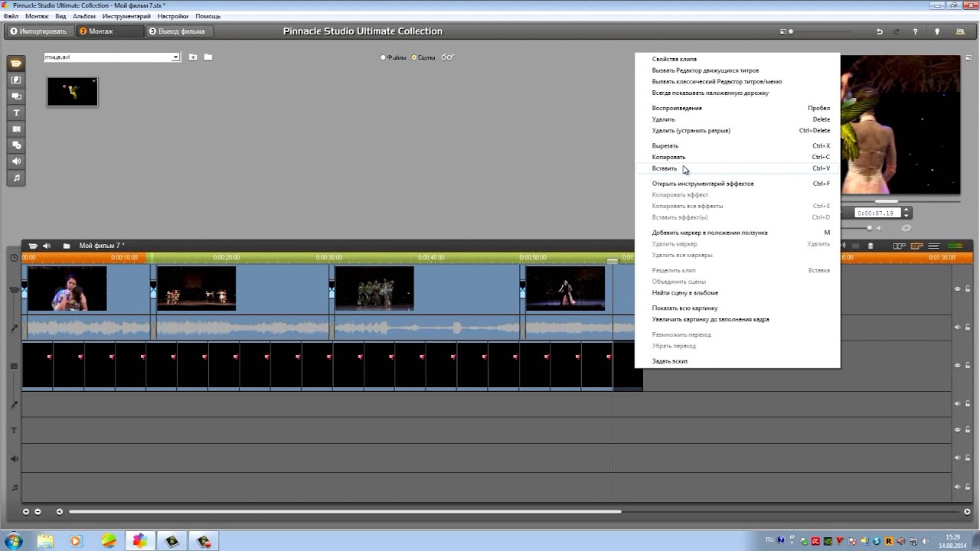Image resolution: width=980 pixels, height=551 pixels.
Task: Open the Инструментарий menu
Action: (126, 16)
